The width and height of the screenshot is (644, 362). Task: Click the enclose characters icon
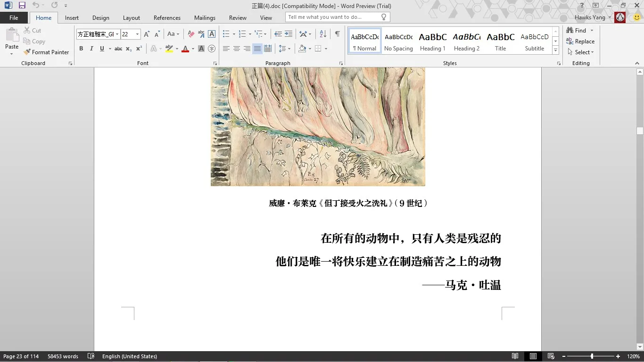coord(212,49)
